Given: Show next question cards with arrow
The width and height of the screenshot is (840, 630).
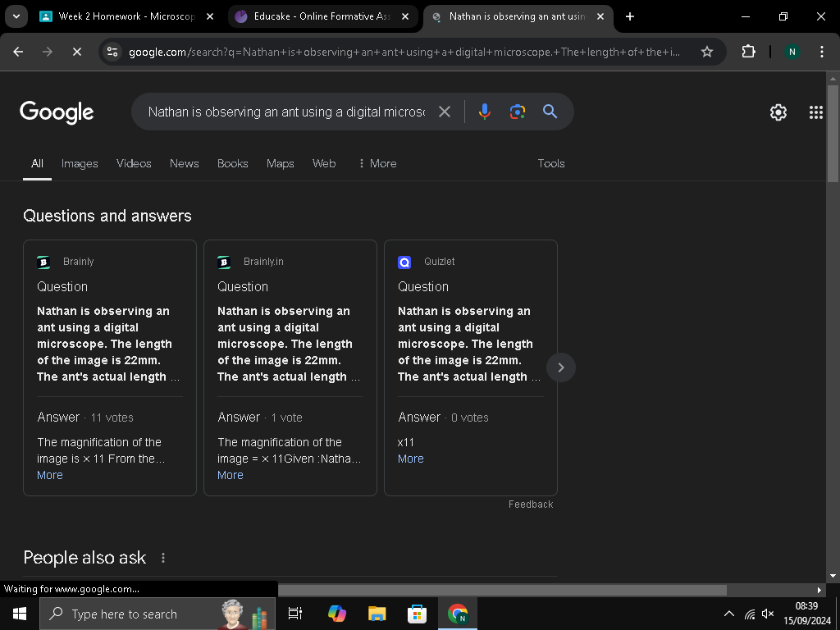Looking at the screenshot, I should (561, 367).
